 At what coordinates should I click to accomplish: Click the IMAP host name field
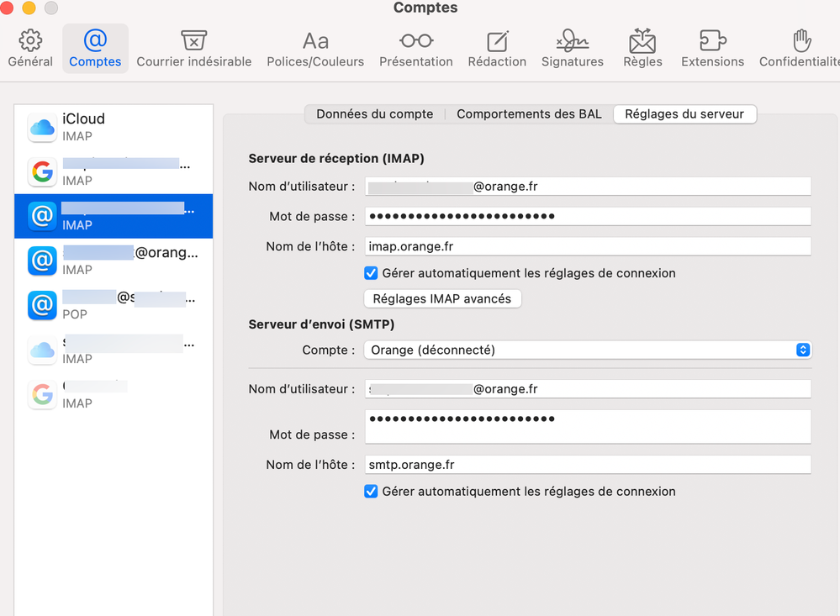coord(587,246)
